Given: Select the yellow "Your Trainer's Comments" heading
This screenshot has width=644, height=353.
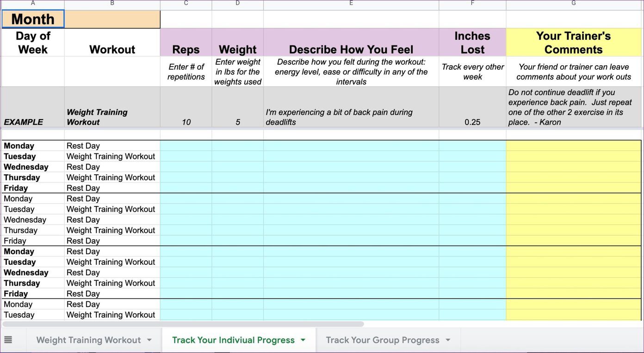Looking at the screenshot, I should click(574, 43).
